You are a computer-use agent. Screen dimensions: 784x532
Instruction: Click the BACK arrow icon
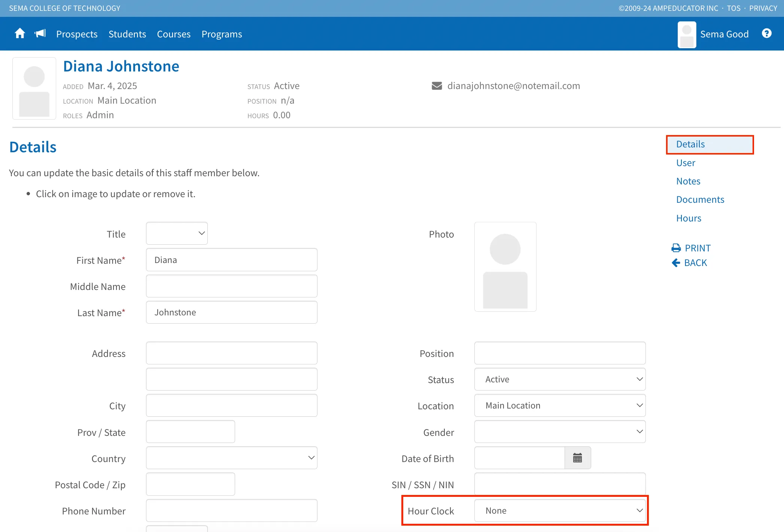click(676, 263)
